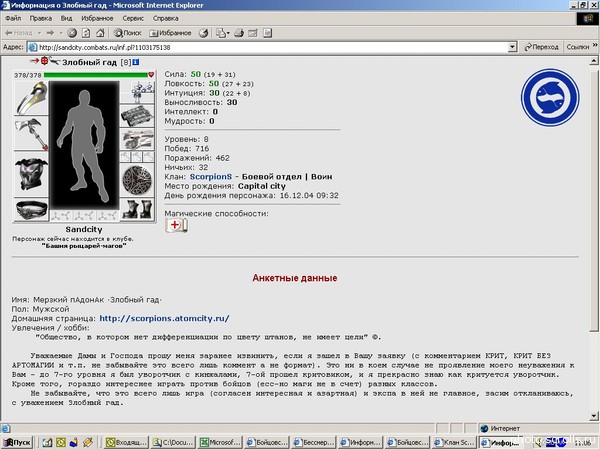Click the Sandcity label under the character
The width and height of the screenshot is (600, 450).
[84, 230]
